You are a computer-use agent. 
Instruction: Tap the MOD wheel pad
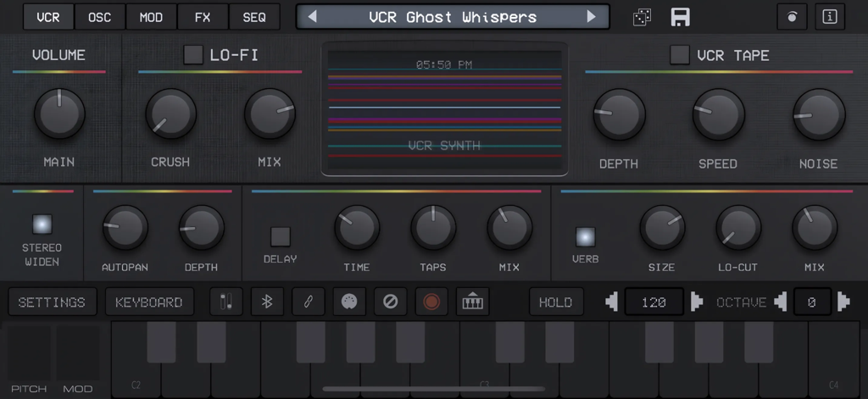click(x=78, y=352)
